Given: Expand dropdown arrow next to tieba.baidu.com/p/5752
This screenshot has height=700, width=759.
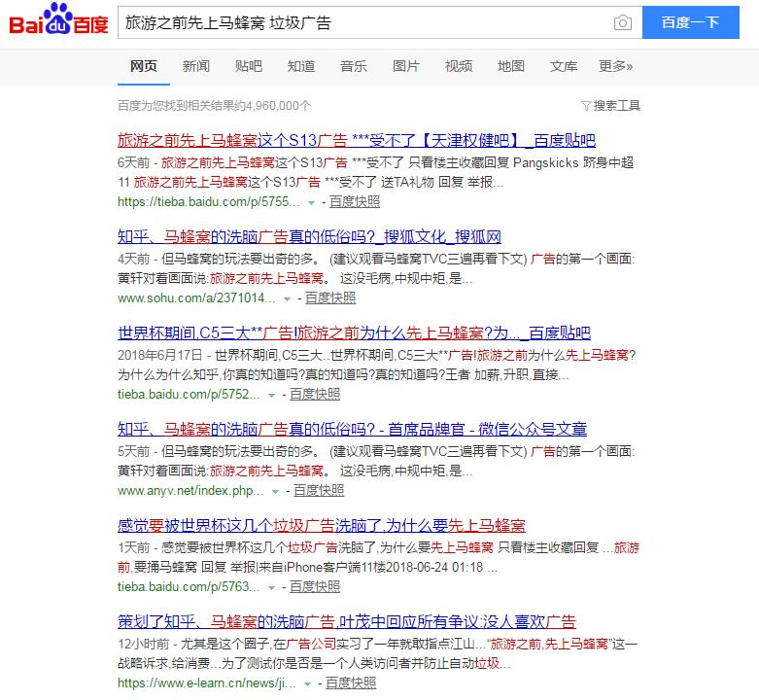Looking at the screenshot, I should click(x=271, y=395).
